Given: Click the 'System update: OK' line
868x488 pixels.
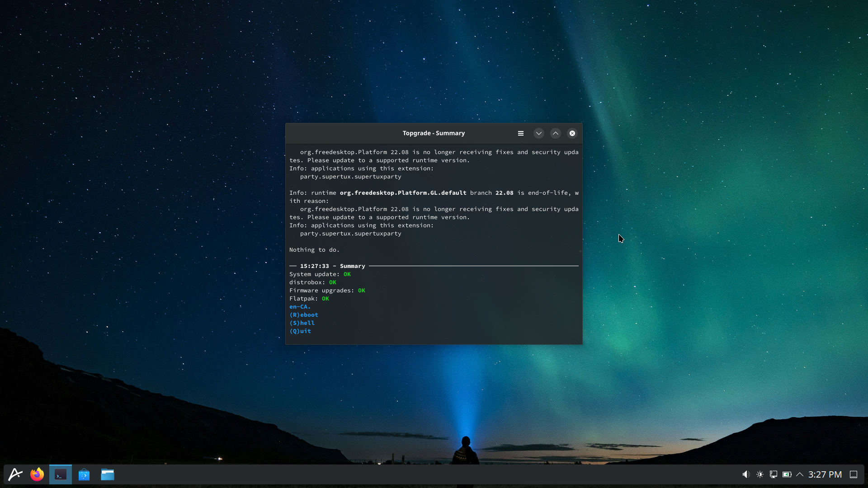Looking at the screenshot, I should click(320, 274).
